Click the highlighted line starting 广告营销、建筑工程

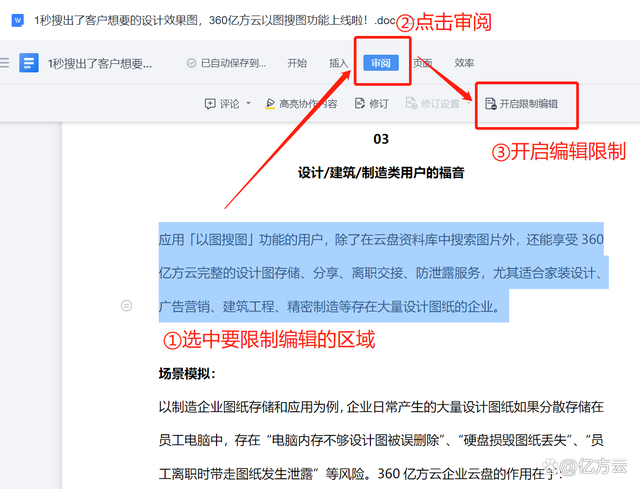(329, 306)
